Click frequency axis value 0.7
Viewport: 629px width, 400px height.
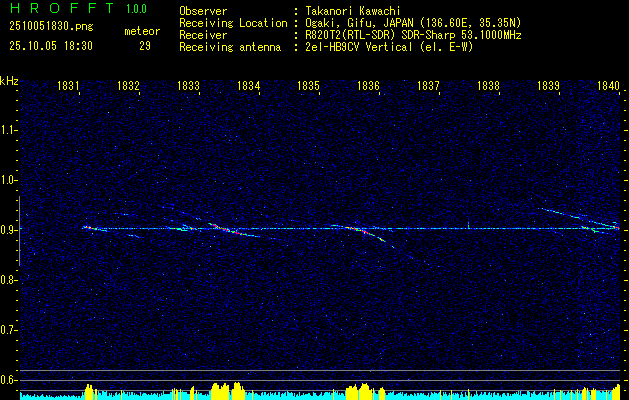click(x=8, y=330)
